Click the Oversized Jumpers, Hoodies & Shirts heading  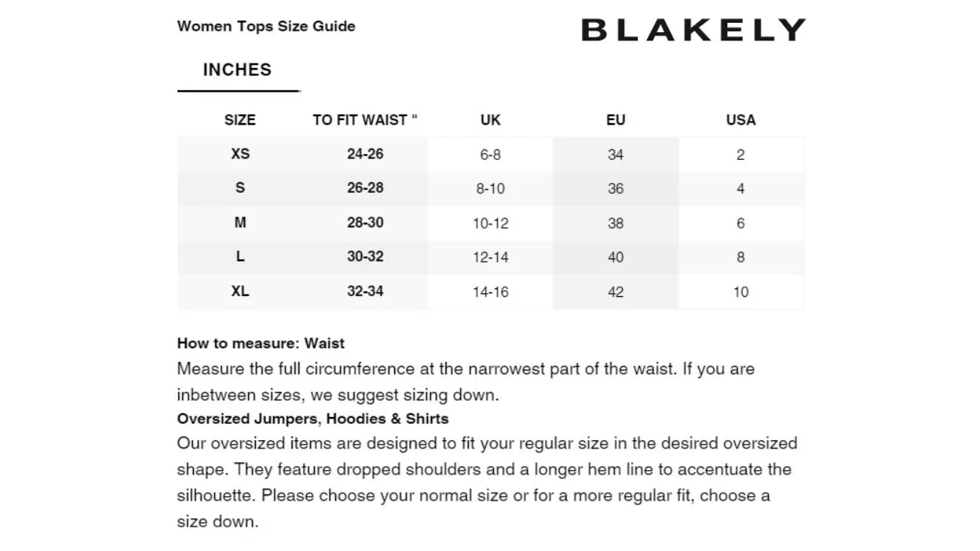(312, 419)
